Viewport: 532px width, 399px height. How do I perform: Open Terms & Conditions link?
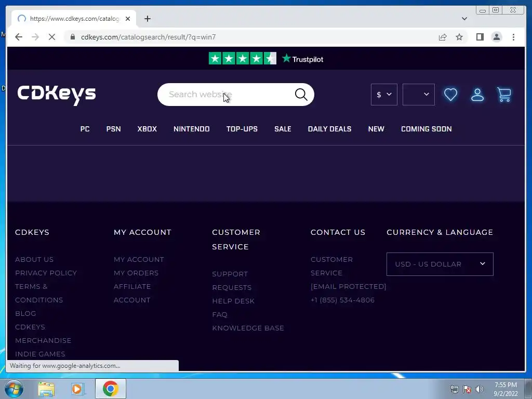coord(38,293)
